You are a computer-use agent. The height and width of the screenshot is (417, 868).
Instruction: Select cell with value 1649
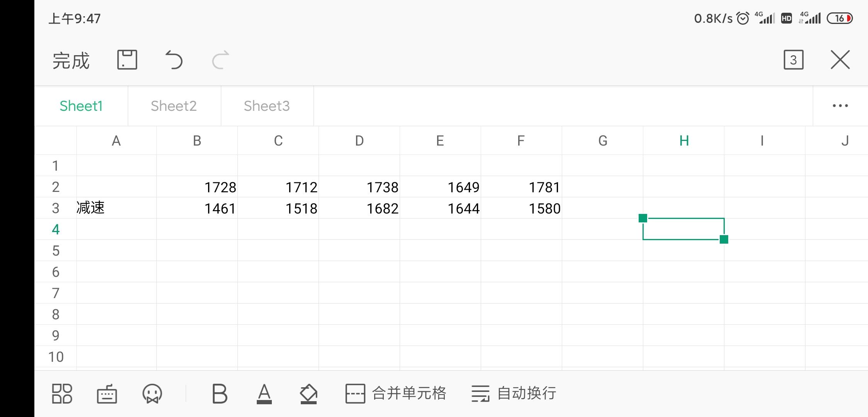point(440,187)
